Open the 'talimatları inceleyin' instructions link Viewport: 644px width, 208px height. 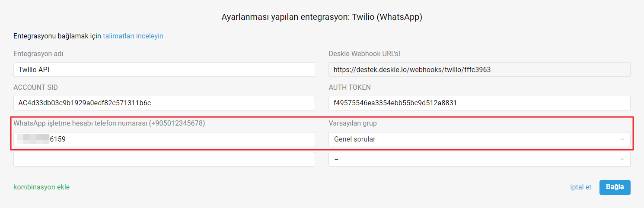tap(133, 36)
